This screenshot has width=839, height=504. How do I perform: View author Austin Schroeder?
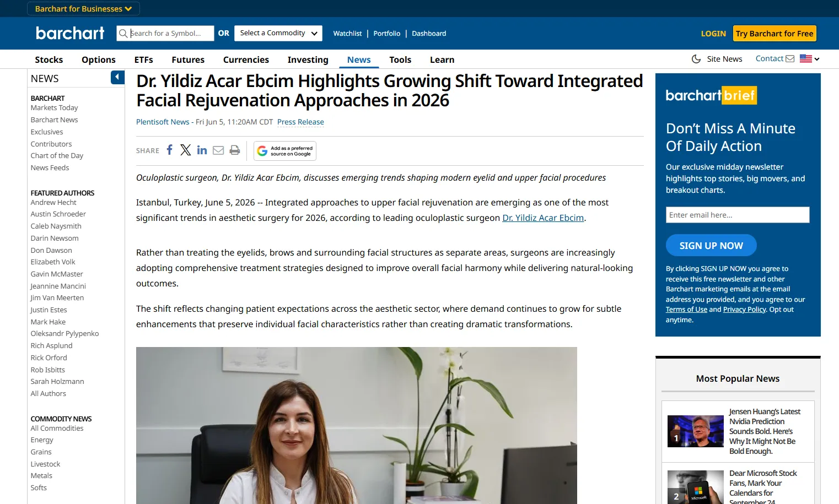tap(58, 214)
